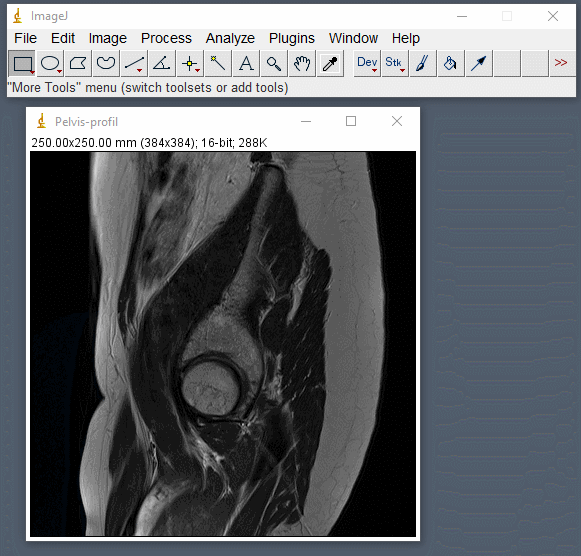Expand the More Tools menu arrows

[561, 63]
